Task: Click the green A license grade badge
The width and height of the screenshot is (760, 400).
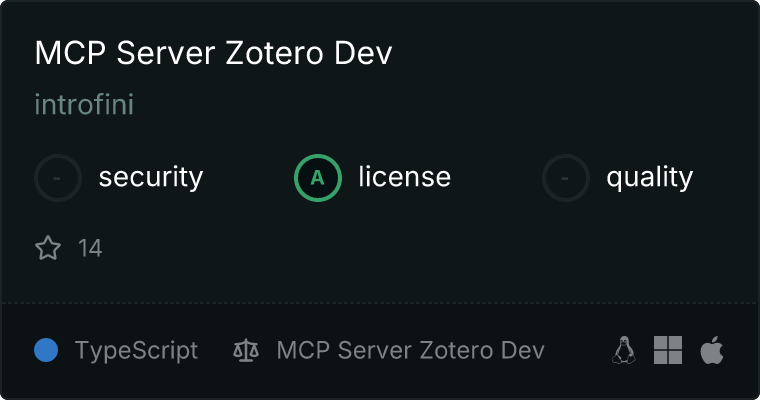Action: (x=318, y=178)
